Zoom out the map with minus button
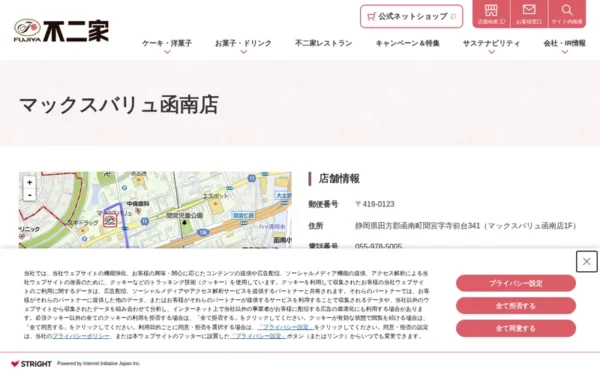 (x=29, y=195)
